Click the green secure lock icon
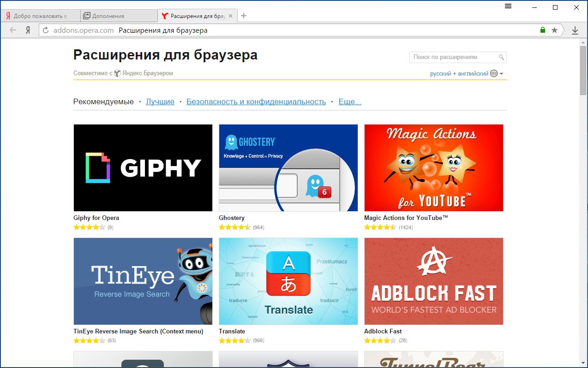 543,30
